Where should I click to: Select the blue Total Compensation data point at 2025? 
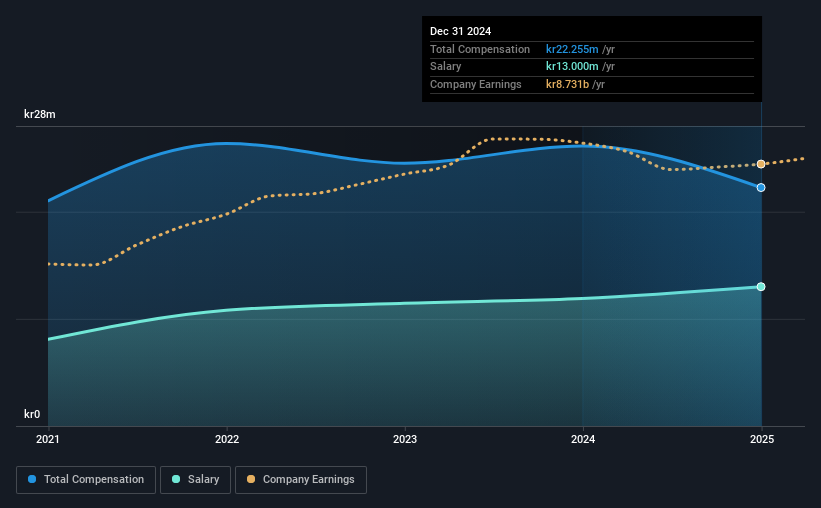click(x=761, y=187)
